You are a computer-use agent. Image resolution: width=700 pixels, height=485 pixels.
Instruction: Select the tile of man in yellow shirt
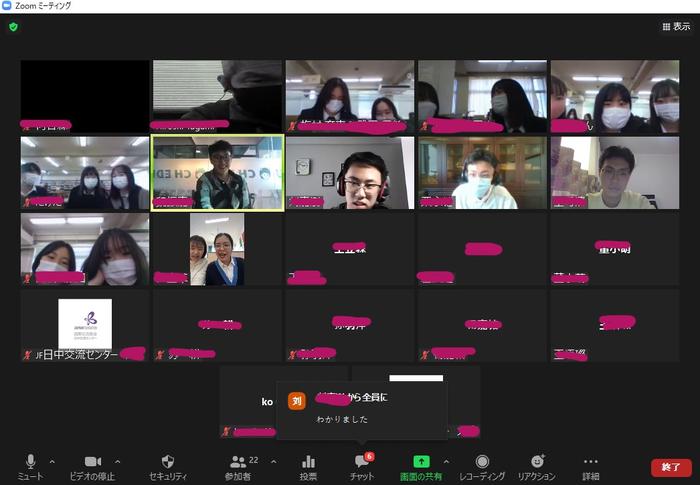[615, 173]
